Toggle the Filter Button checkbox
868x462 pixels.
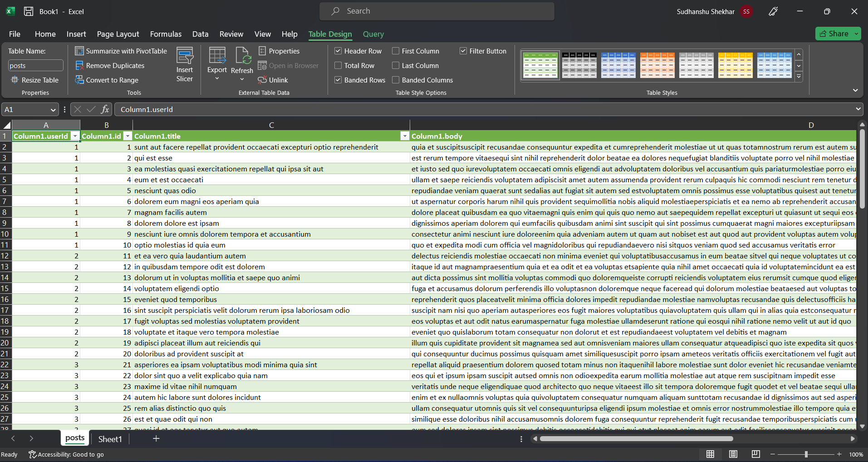coord(463,51)
